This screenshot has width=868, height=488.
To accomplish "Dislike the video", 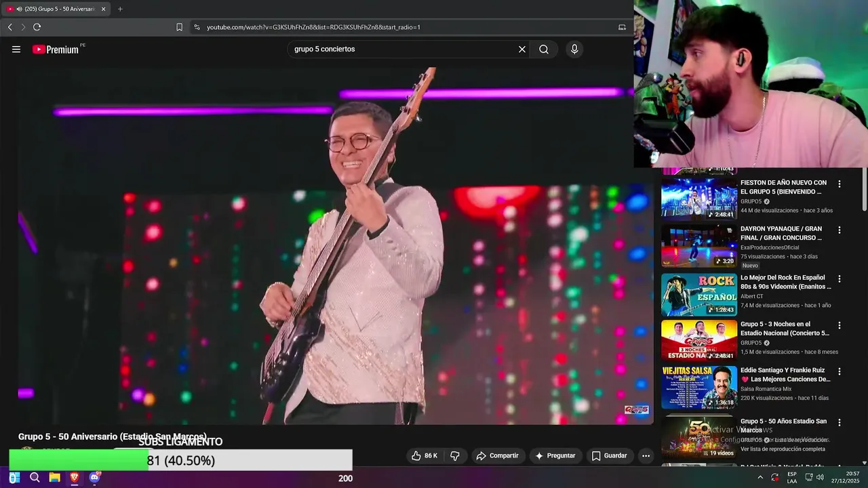I will coord(455,455).
